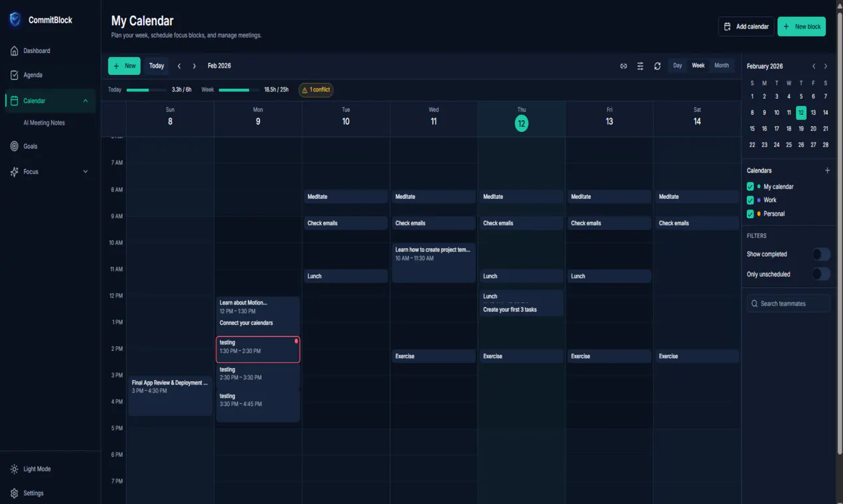Go to previous week arrow
This screenshot has height=504, width=843.
[x=179, y=66]
